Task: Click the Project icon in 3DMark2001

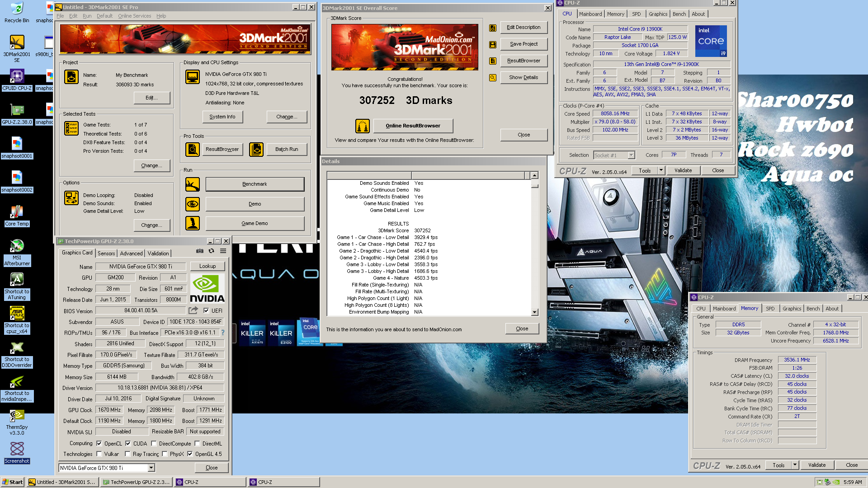Action: click(71, 77)
